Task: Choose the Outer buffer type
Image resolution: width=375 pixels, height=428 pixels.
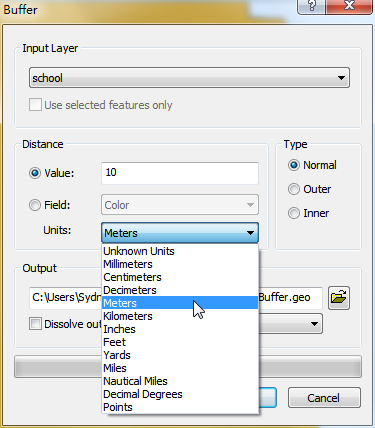Action: (294, 189)
